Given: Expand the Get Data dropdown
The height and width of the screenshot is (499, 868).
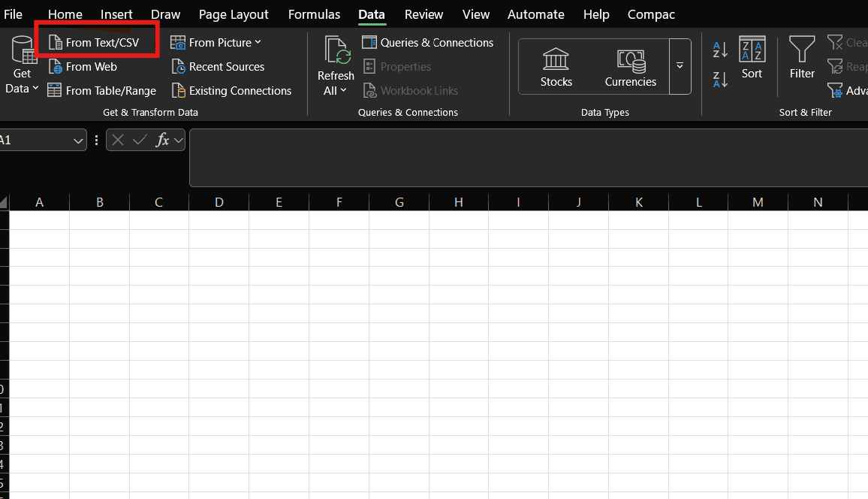Looking at the screenshot, I should [35, 88].
